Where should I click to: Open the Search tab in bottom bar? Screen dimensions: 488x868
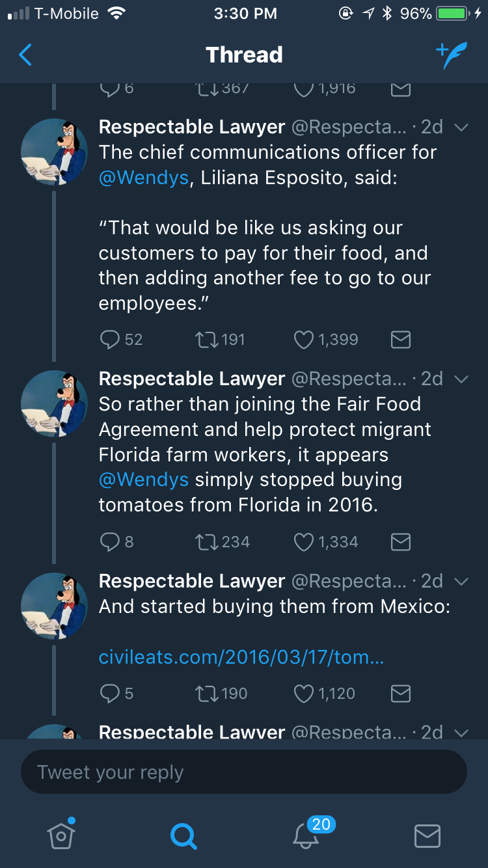pyautogui.click(x=183, y=835)
